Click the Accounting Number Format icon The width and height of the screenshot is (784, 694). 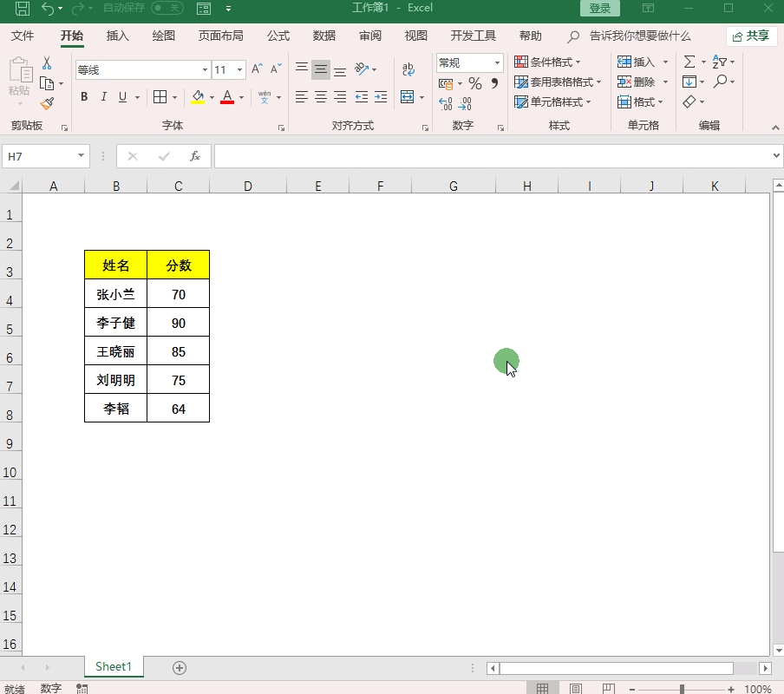point(446,83)
